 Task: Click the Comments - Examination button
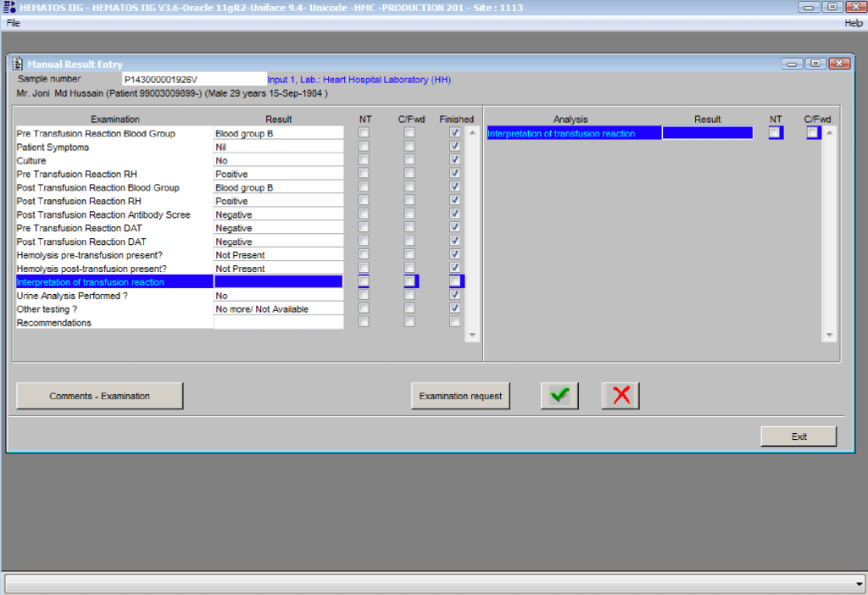[99, 396]
